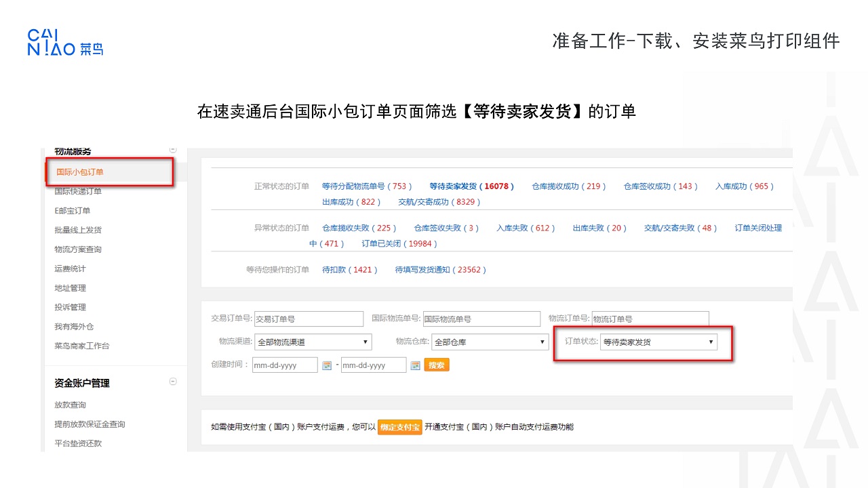Show 待扣款 (1421) orders
868x488 pixels.
coord(351,270)
